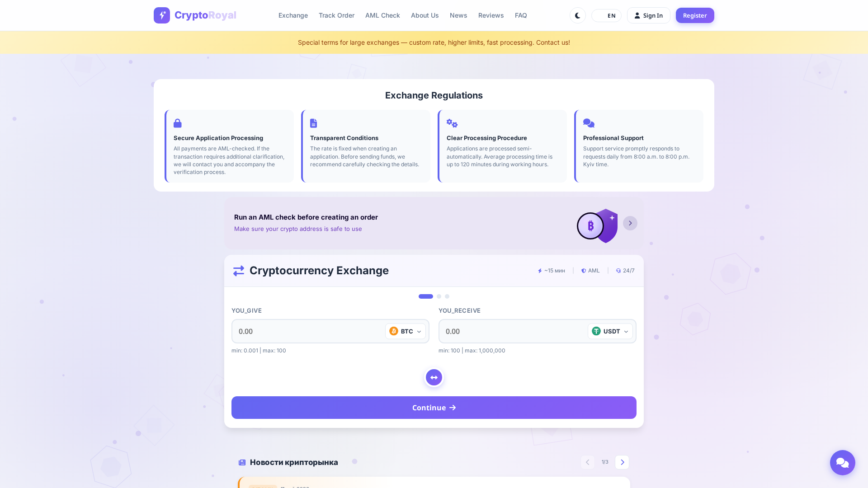Open the Exchange menu item
Viewport: 868px width, 488px height.
click(x=293, y=15)
